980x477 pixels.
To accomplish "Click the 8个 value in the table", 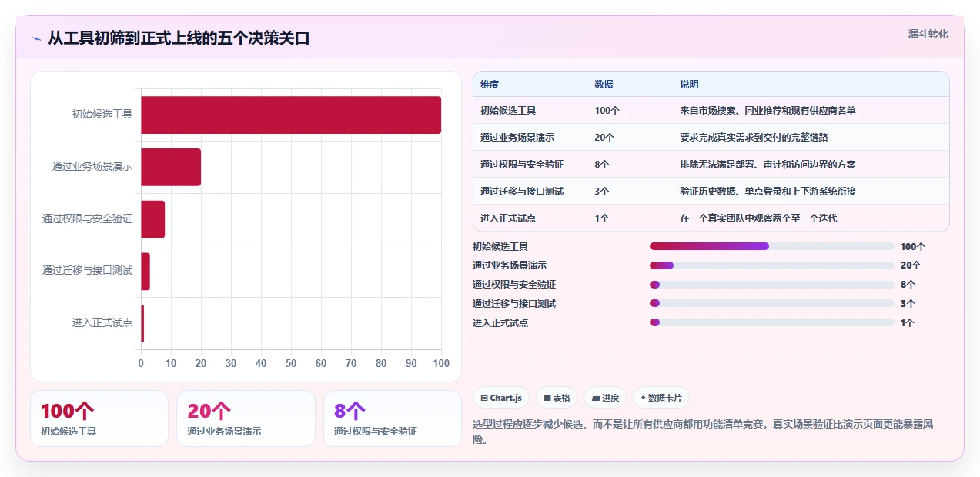I will [602, 164].
